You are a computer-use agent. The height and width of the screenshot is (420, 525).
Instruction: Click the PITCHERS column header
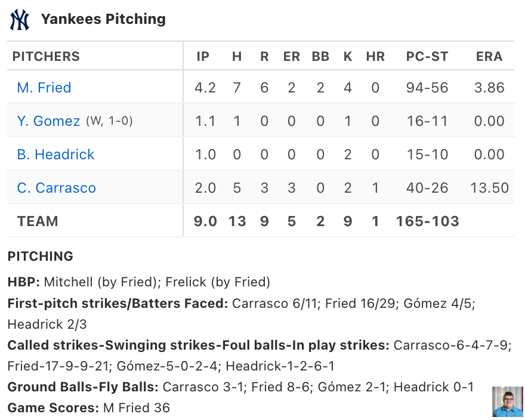(x=46, y=56)
